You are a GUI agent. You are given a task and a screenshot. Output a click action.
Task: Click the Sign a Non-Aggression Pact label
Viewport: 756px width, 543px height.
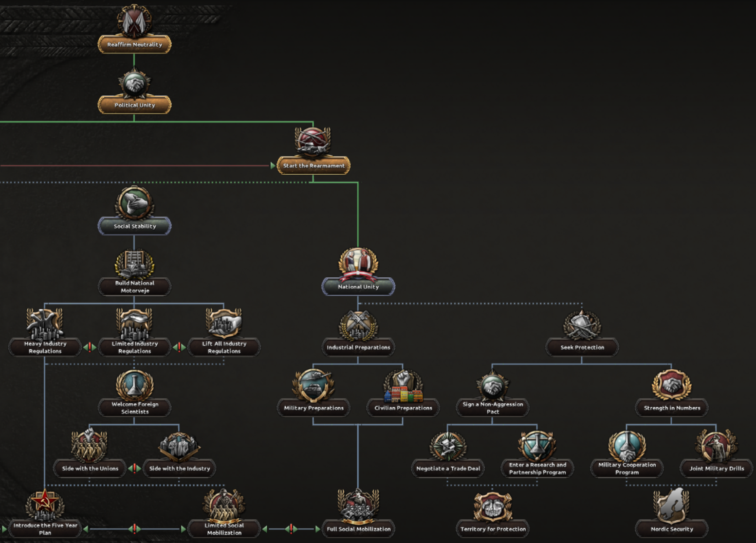pos(493,408)
